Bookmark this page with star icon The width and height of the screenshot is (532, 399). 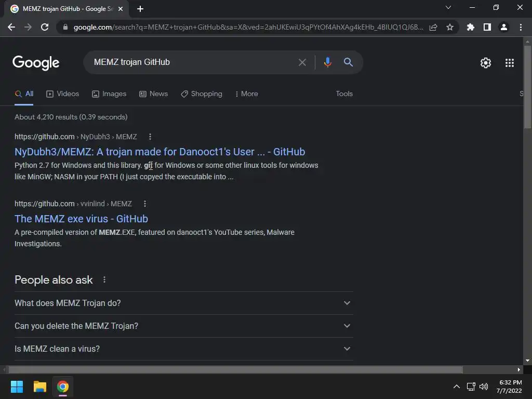click(450, 27)
